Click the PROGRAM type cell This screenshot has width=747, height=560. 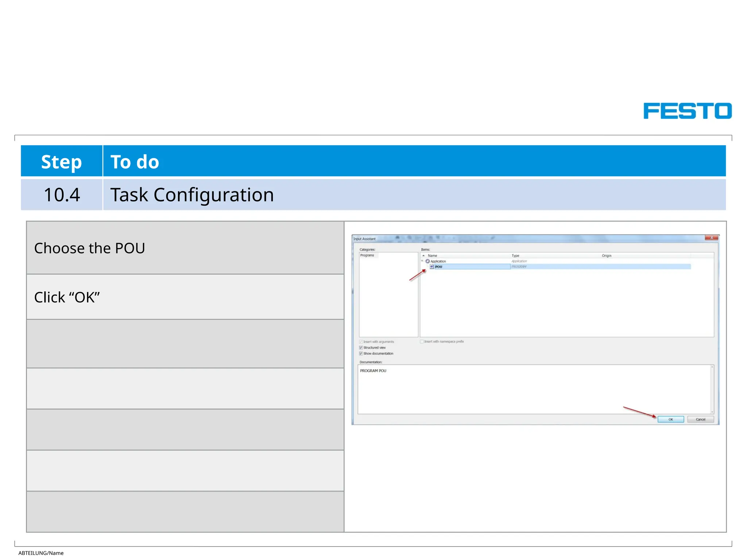pos(519,267)
